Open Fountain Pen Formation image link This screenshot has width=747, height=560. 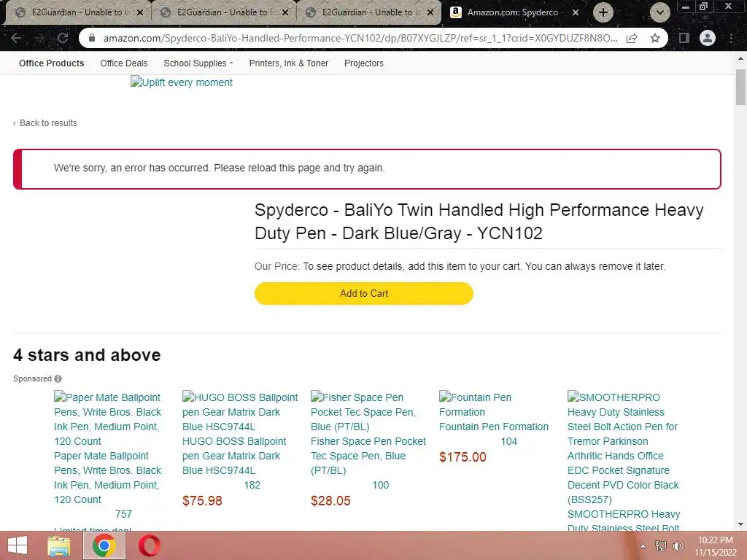pyautogui.click(x=475, y=405)
